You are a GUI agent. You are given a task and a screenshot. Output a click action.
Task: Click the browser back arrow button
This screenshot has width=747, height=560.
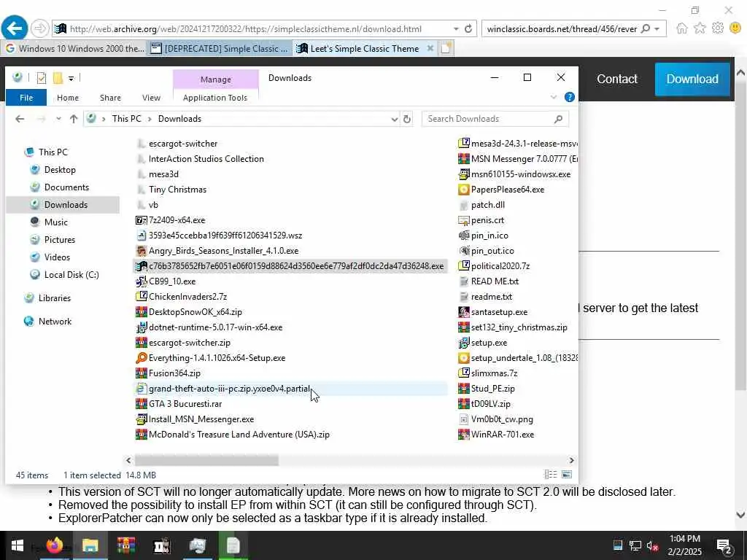[15, 28]
